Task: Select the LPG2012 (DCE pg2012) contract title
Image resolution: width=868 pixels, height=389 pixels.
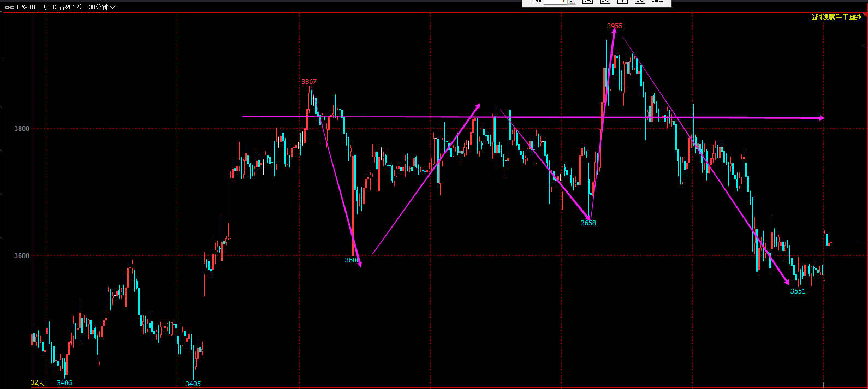Action: 49,7
